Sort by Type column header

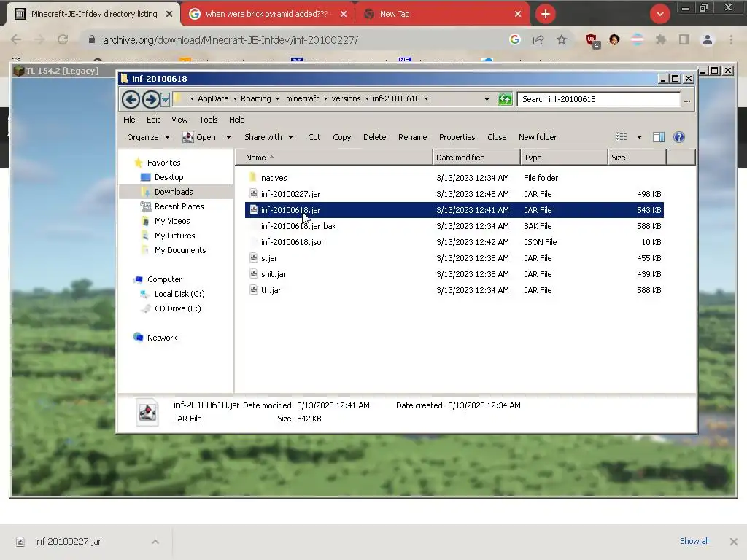pos(564,157)
